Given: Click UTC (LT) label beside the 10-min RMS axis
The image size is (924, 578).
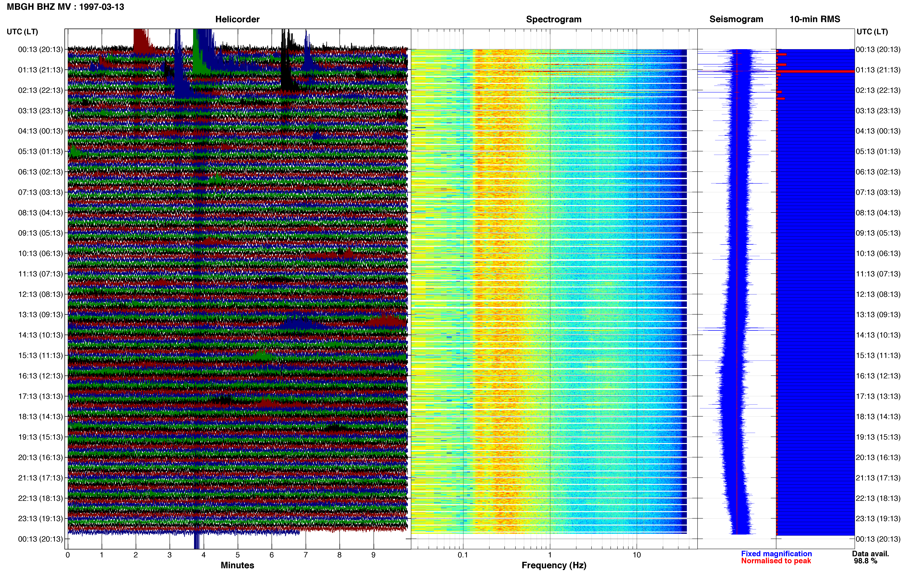Looking at the screenshot, I should tap(872, 32).
